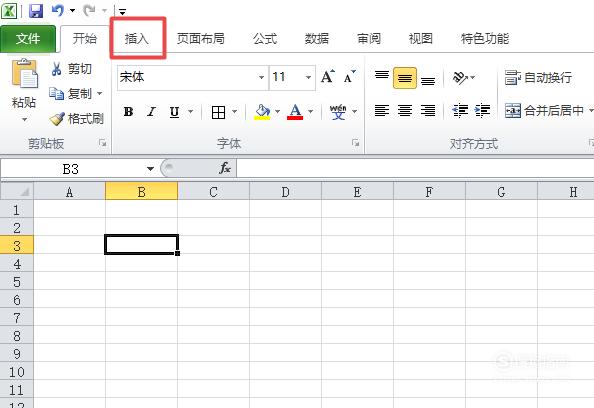
Task: Apply yellow fill color bucket
Action: pos(262,112)
